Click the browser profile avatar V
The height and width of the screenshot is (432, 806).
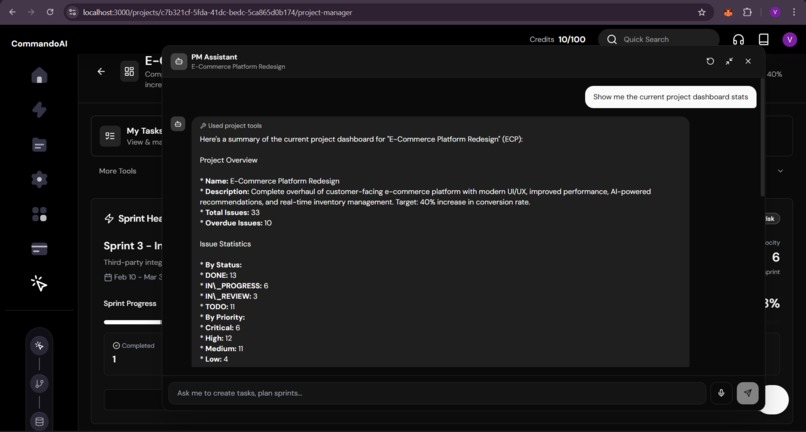click(x=775, y=12)
